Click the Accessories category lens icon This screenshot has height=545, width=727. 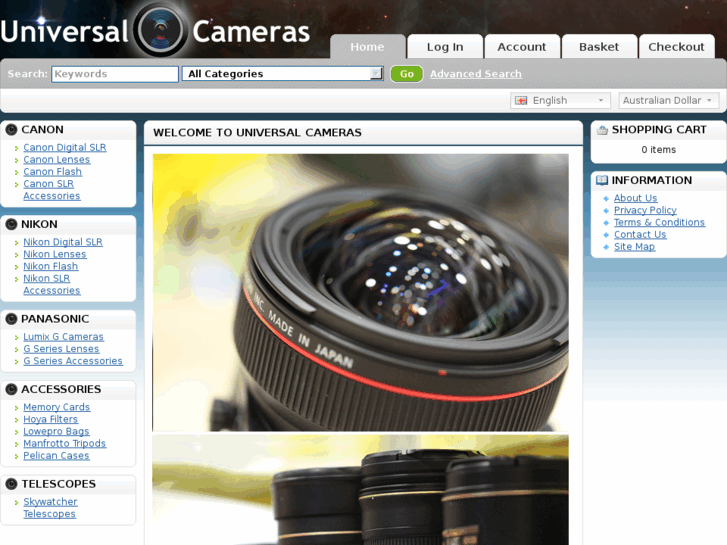[11, 390]
